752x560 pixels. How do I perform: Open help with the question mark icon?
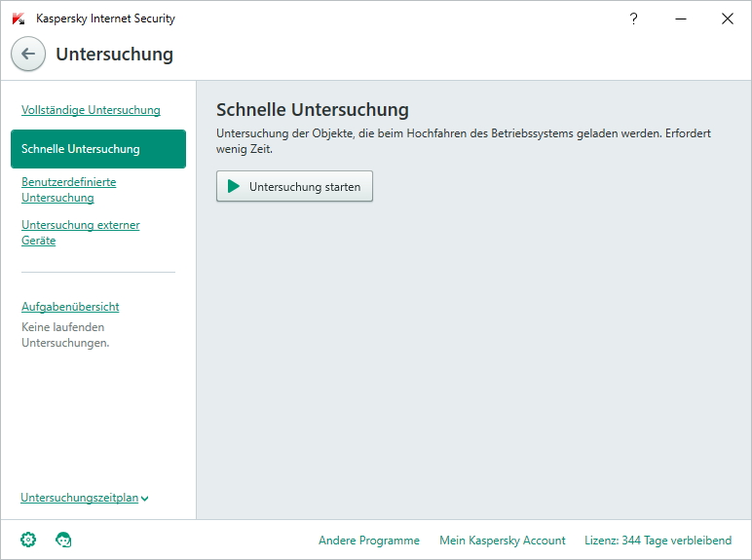coord(633,19)
